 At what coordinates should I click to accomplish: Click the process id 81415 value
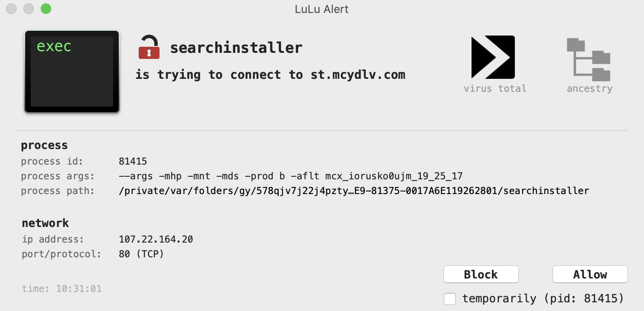pos(133,162)
